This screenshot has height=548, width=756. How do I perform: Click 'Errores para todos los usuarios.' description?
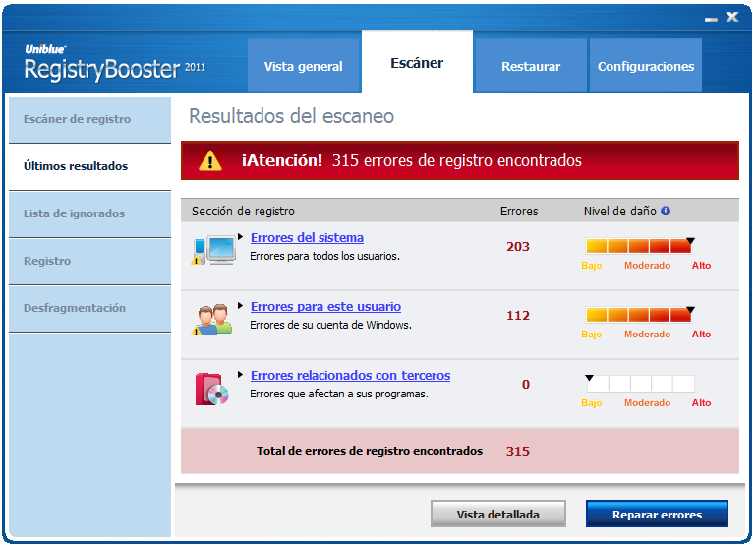coord(325,256)
